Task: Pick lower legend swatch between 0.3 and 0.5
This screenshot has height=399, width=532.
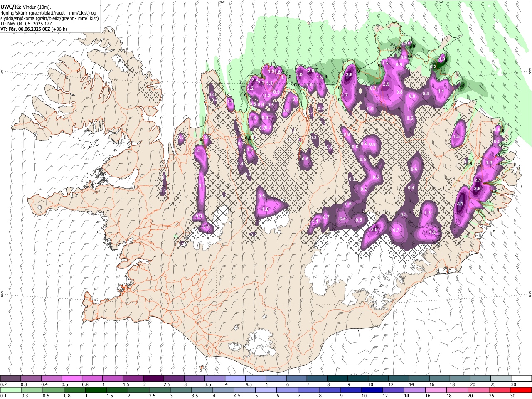Action: [x=32, y=390]
